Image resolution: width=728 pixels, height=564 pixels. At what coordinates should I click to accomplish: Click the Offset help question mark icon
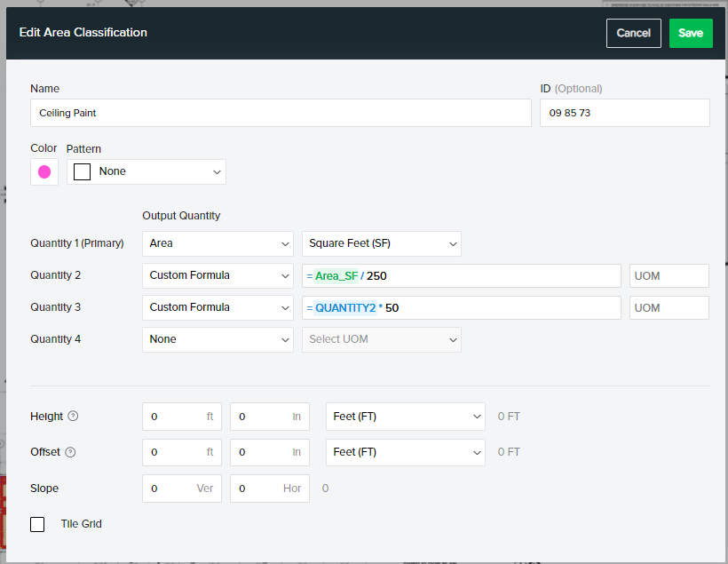point(70,452)
